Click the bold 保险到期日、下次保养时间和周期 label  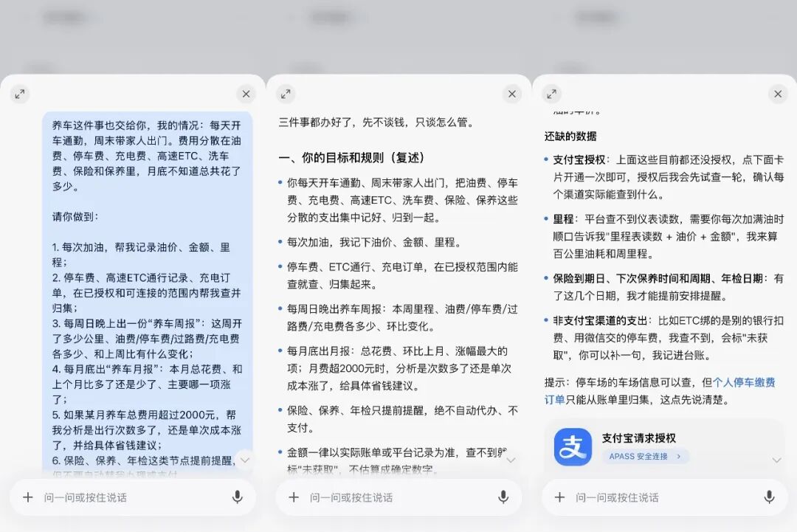(x=658, y=279)
